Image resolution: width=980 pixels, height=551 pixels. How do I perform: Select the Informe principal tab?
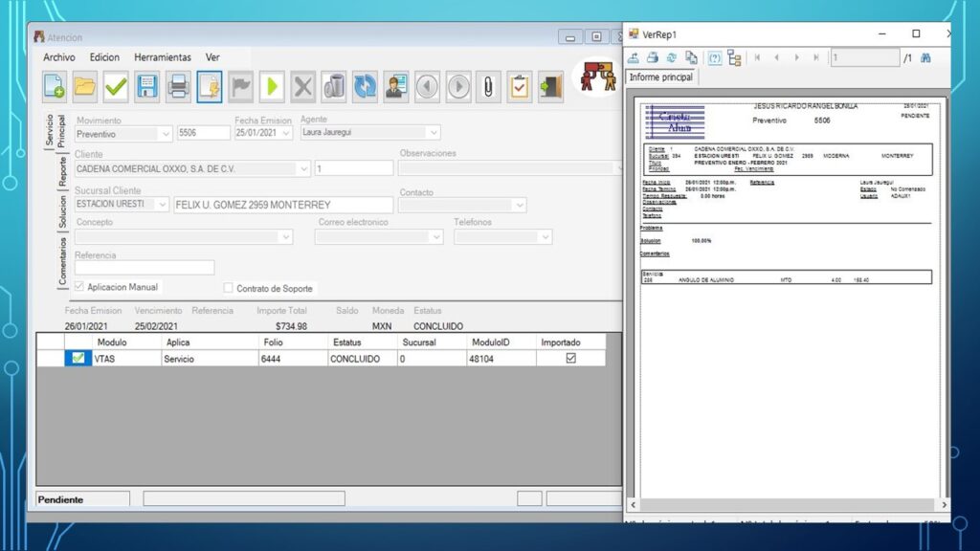tap(660, 77)
